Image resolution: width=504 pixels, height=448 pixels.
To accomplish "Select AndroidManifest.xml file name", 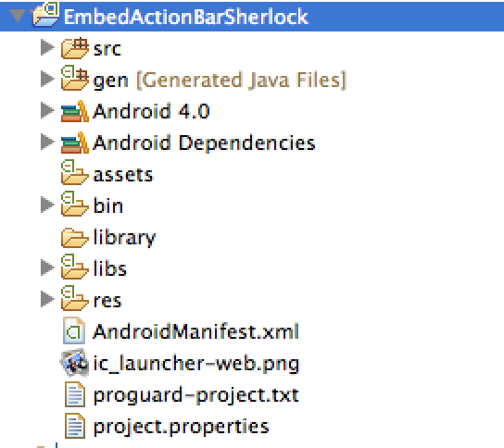I will pos(196,331).
